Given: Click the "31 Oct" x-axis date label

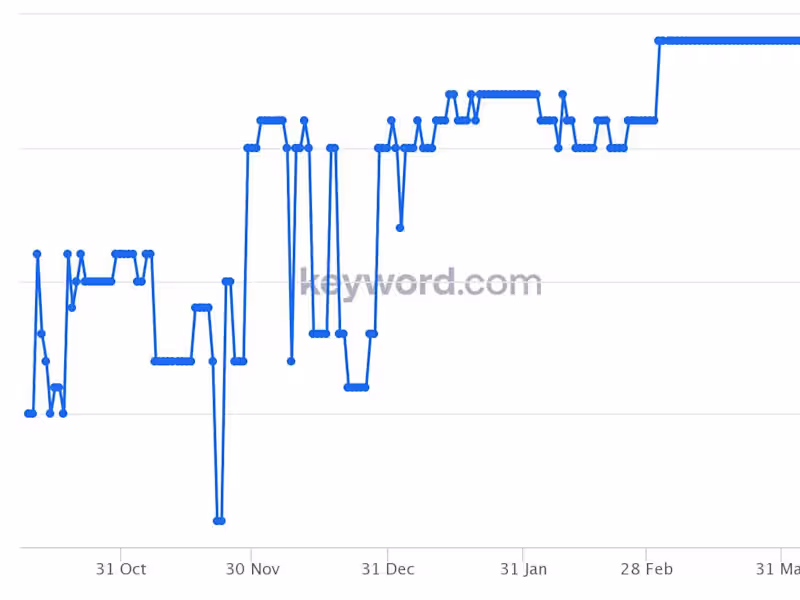Looking at the screenshot, I should point(121,569).
